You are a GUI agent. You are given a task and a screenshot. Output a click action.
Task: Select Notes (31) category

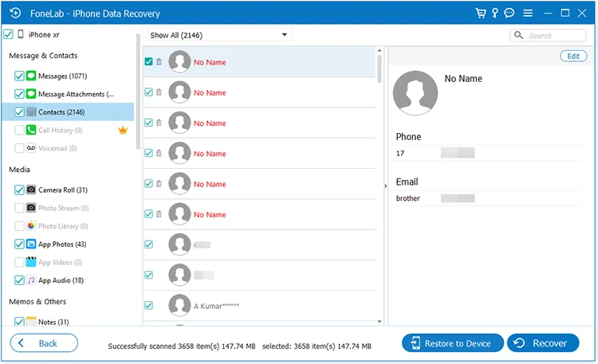53,322
